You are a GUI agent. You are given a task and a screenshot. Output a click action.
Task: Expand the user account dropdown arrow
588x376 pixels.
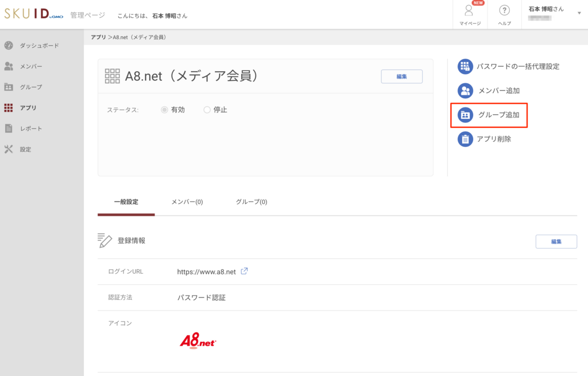tap(579, 13)
